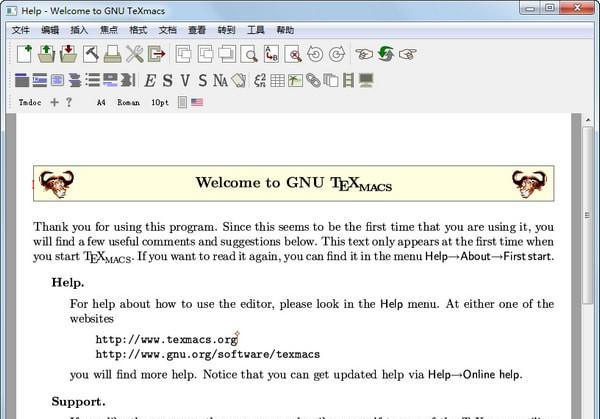Open the 焦点 menu
Image resolution: width=600 pixels, height=419 pixels.
coord(109,30)
